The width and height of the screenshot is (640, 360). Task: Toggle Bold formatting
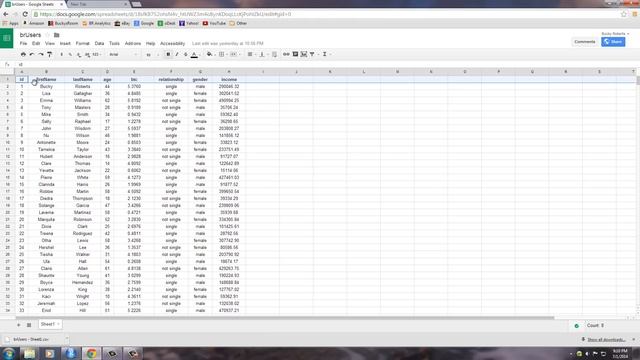168,54
